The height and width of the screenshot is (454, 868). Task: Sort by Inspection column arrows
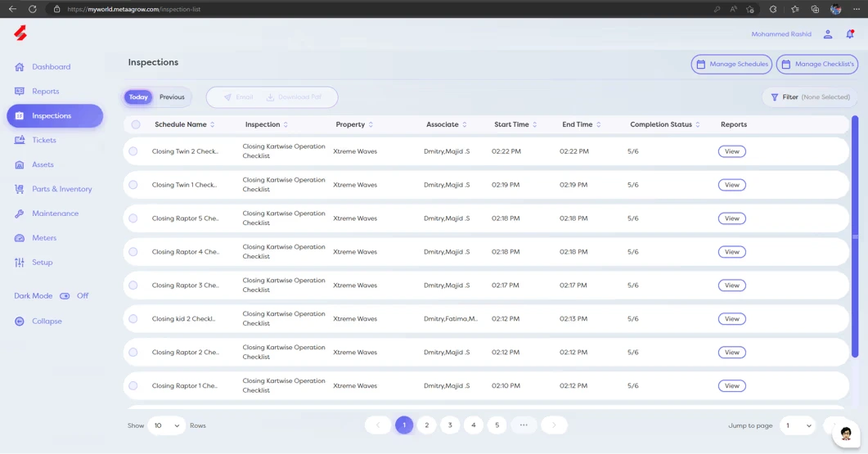pos(286,124)
